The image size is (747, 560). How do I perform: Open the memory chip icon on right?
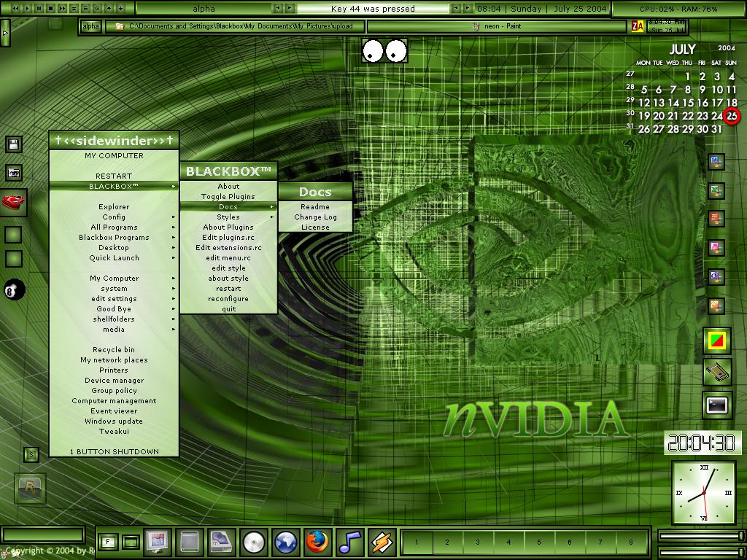click(717, 373)
